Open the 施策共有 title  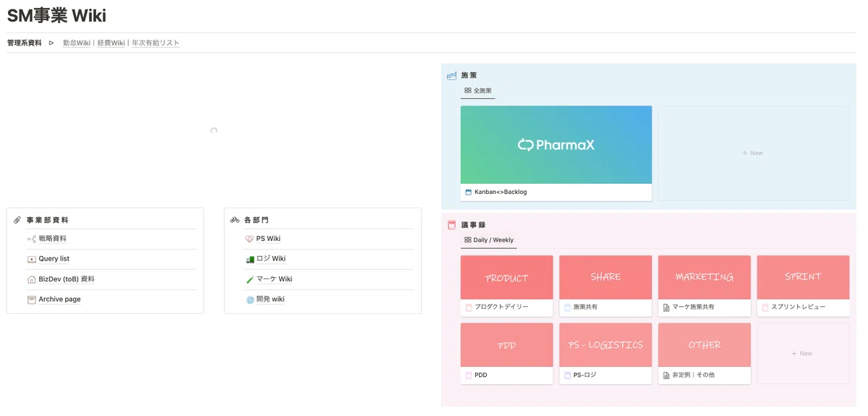(x=585, y=307)
